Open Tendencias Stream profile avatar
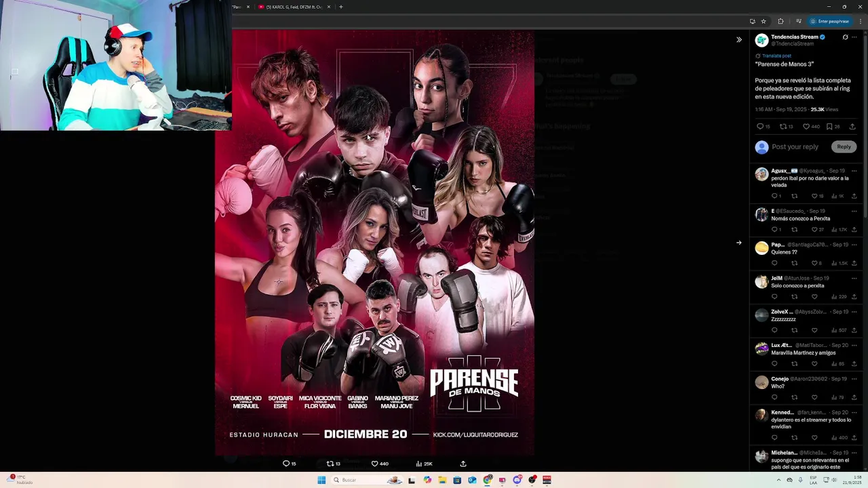The height and width of the screenshot is (488, 868). [762, 40]
